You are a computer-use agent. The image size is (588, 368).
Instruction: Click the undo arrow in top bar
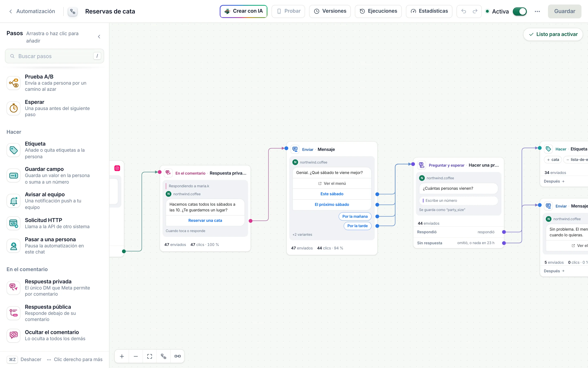tap(464, 11)
